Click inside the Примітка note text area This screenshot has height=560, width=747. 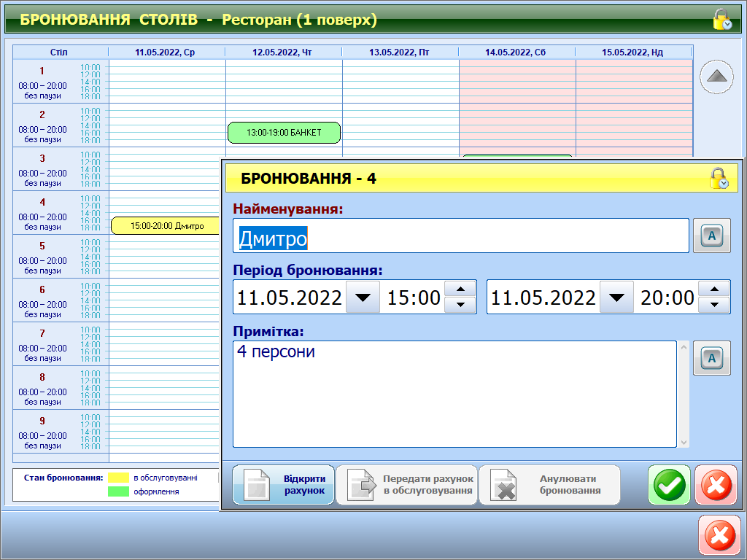click(454, 394)
